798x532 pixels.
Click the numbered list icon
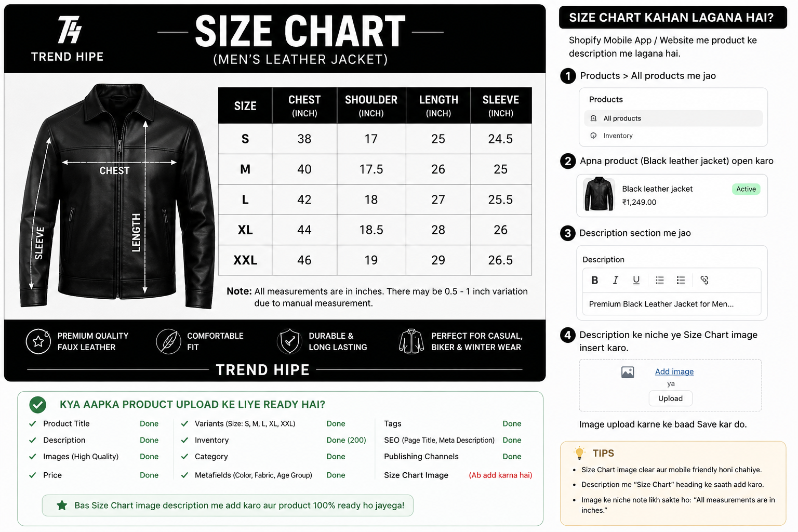pos(681,280)
